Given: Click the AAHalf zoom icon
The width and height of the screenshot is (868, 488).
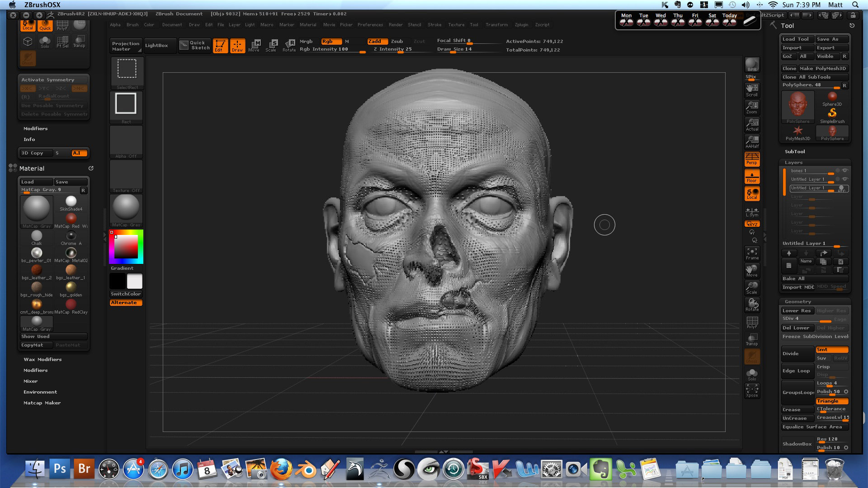Looking at the screenshot, I should [x=752, y=142].
